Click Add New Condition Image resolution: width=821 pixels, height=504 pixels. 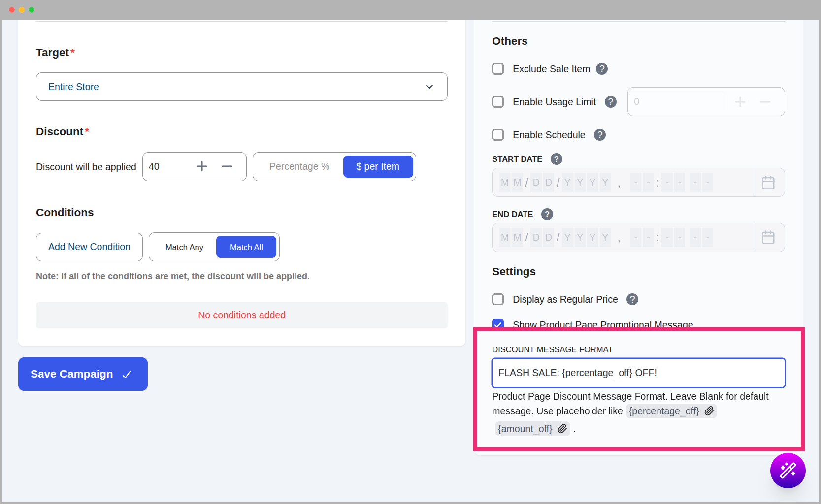[x=89, y=247]
